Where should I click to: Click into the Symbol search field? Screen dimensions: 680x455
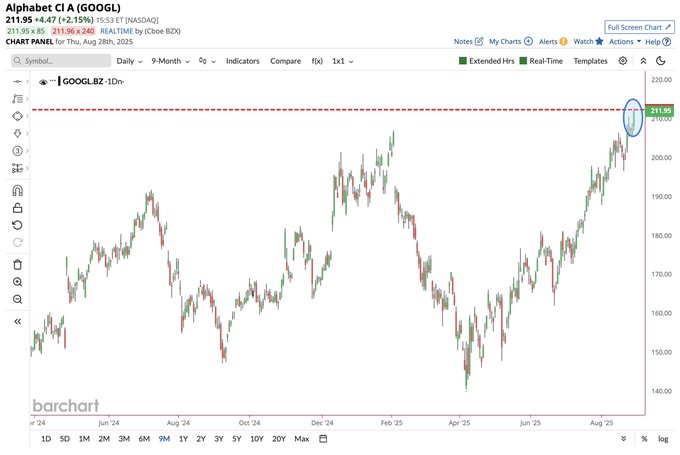[x=61, y=61]
